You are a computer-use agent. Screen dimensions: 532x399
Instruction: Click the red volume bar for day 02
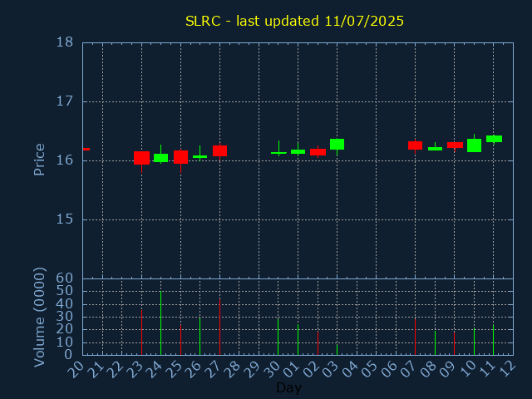(318, 343)
